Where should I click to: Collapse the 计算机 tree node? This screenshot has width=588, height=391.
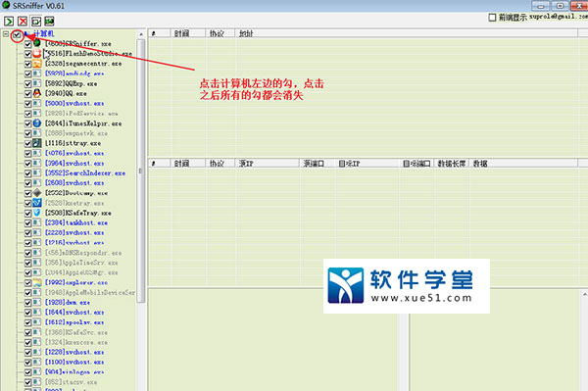[x=6, y=34]
